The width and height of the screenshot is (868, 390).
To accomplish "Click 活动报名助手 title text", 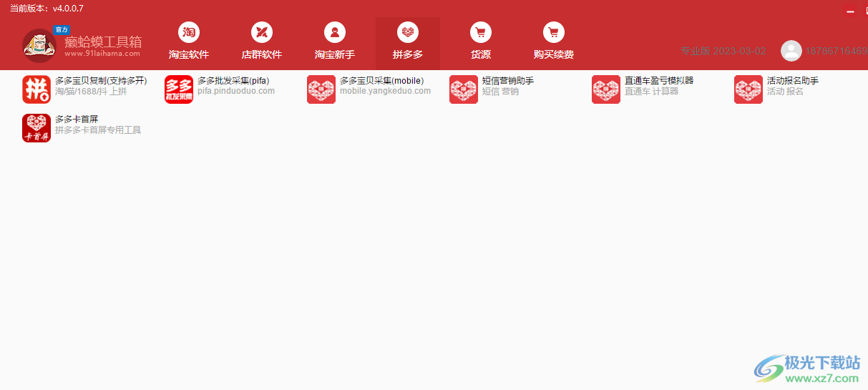I will (x=793, y=81).
